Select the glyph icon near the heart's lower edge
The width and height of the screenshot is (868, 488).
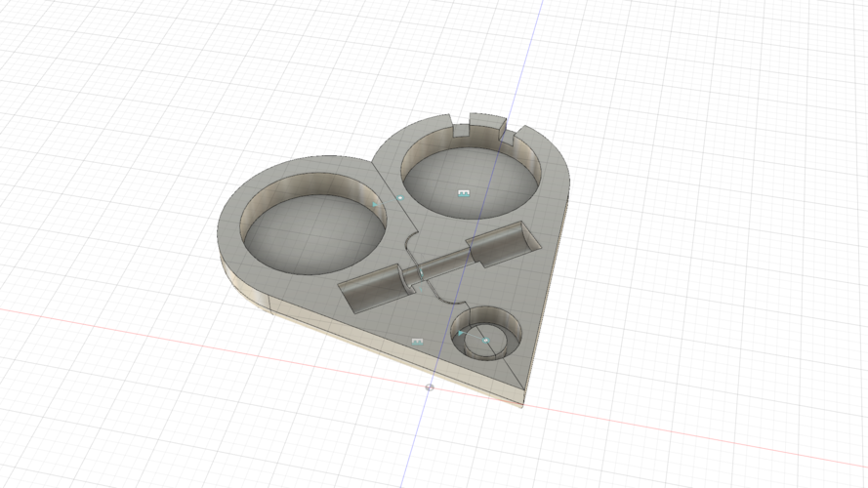418,342
